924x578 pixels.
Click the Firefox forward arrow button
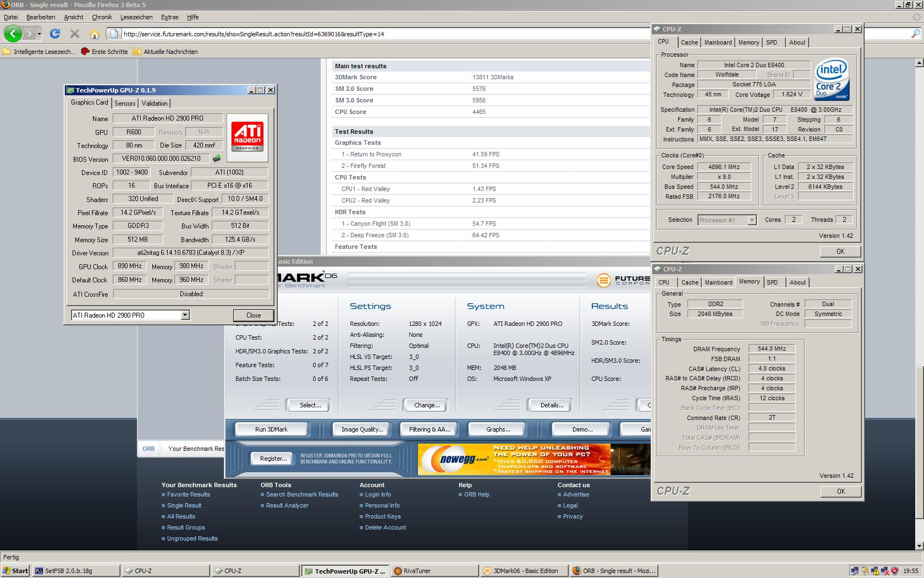tap(30, 34)
